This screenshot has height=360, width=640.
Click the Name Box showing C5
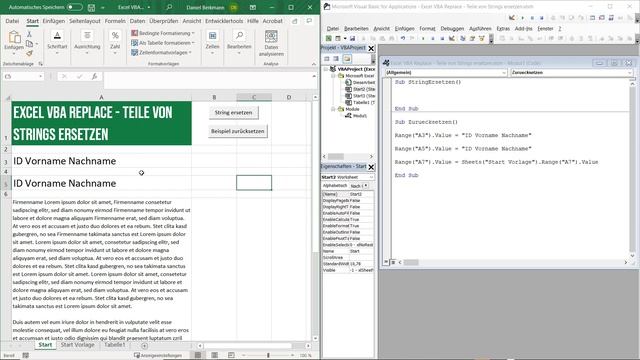(23, 76)
